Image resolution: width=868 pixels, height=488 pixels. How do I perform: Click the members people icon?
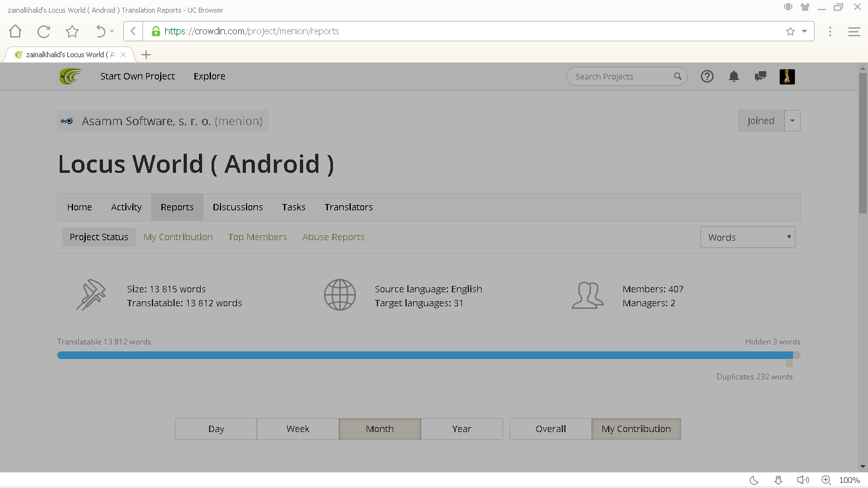[588, 295]
